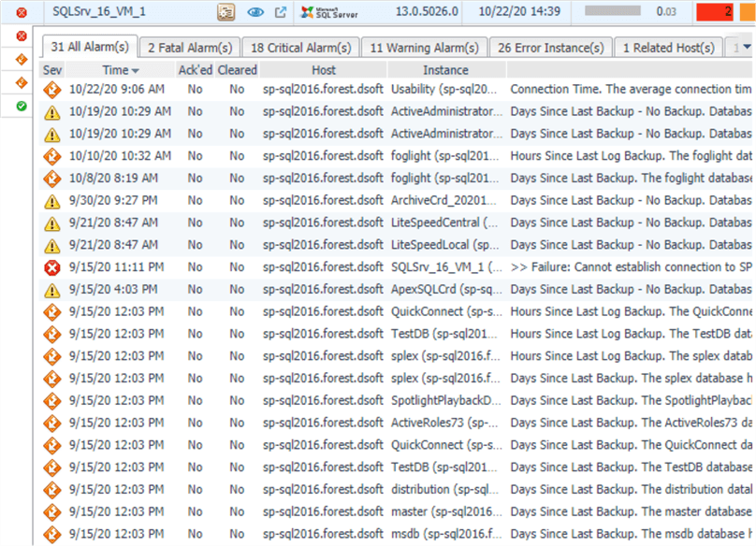Click sidebar critical icon directly above the green check
Screen dimensions: 756x546
[22, 82]
